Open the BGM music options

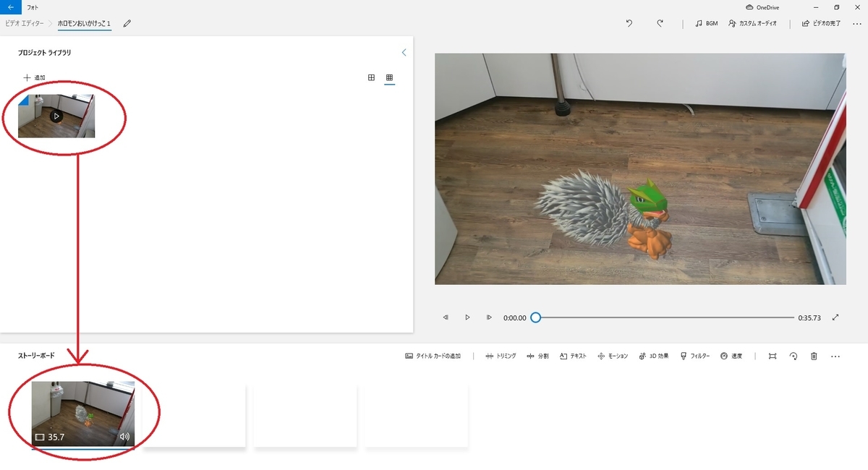coord(706,24)
